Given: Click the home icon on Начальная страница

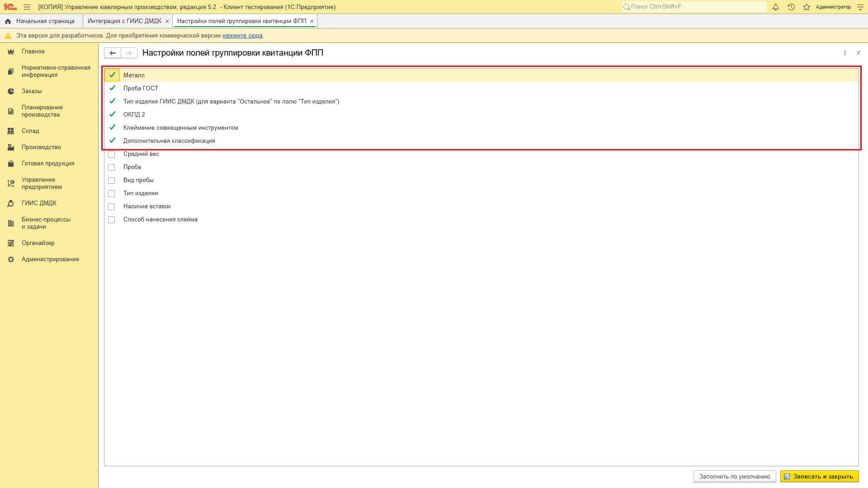Looking at the screenshot, I should [x=8, y=21].
